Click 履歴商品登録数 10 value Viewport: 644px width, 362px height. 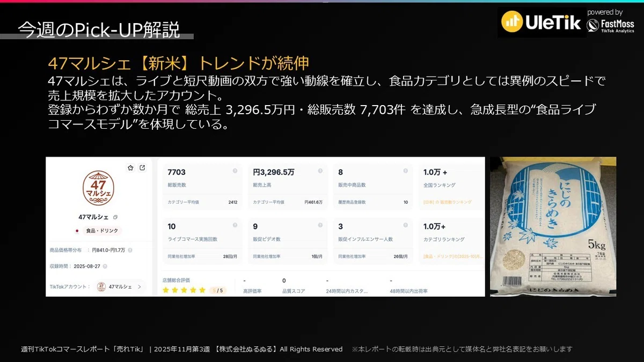tap(406, 202)
